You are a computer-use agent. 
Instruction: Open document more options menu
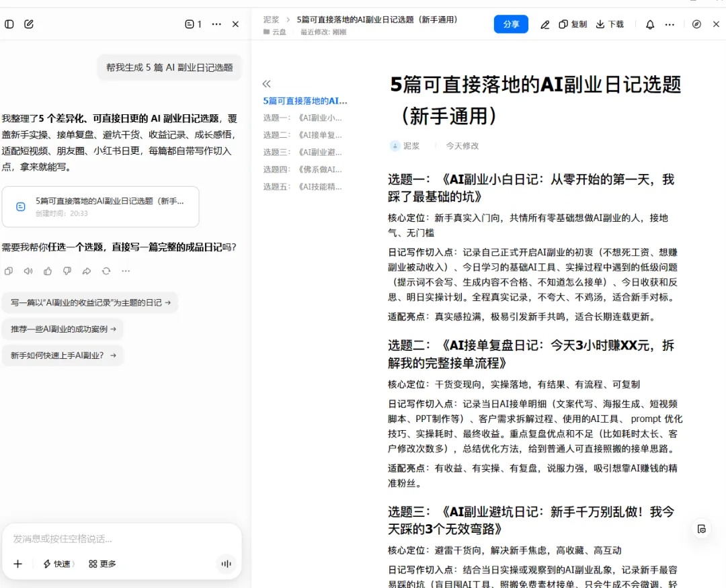670,25
